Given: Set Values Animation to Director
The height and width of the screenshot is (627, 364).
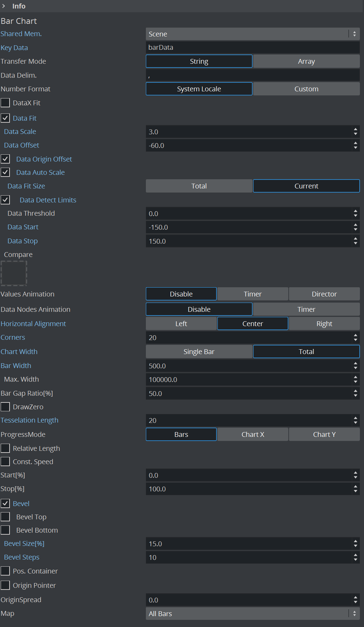Looking at the screenshot, I should click(x=324, y=294).
